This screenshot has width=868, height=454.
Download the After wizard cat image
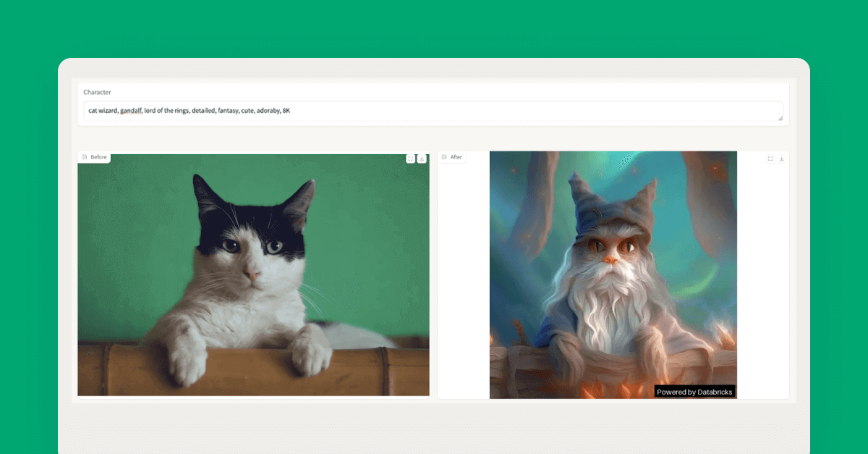(781, 159)
